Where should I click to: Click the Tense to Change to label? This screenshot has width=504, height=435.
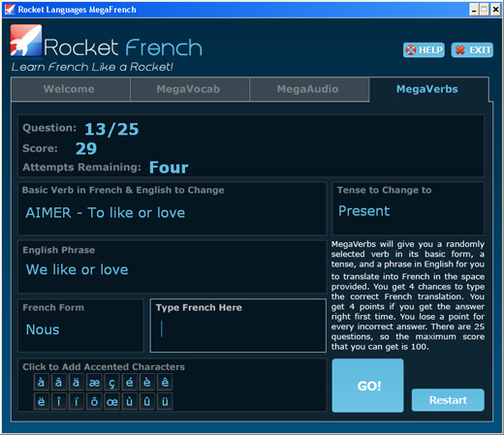pos(385,190)
